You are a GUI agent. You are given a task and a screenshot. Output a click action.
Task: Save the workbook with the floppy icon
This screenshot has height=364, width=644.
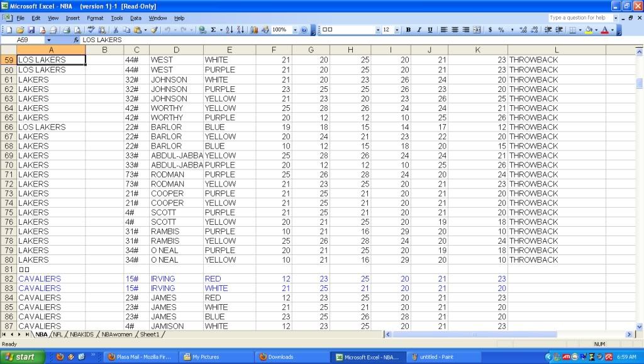point(31,30)
